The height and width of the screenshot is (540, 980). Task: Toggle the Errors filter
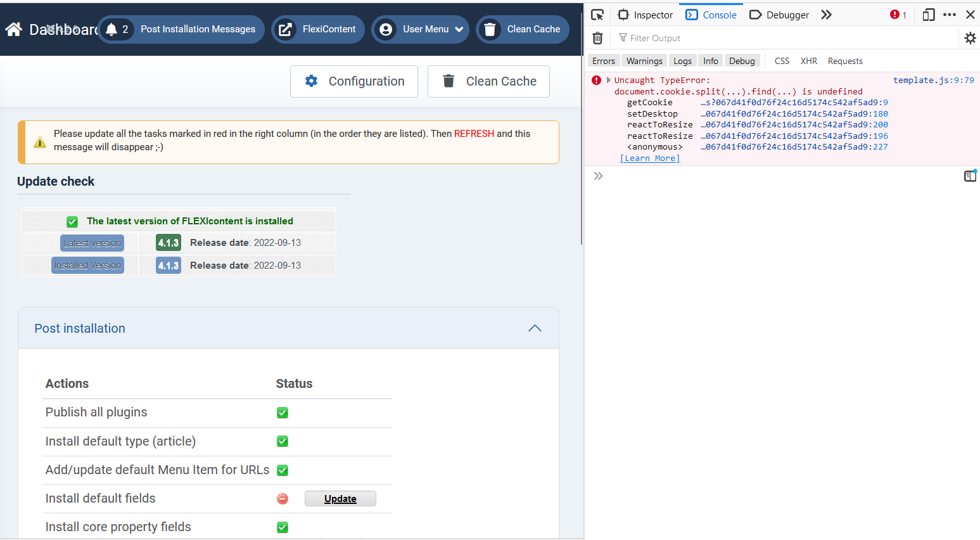(x=604, y=61)
